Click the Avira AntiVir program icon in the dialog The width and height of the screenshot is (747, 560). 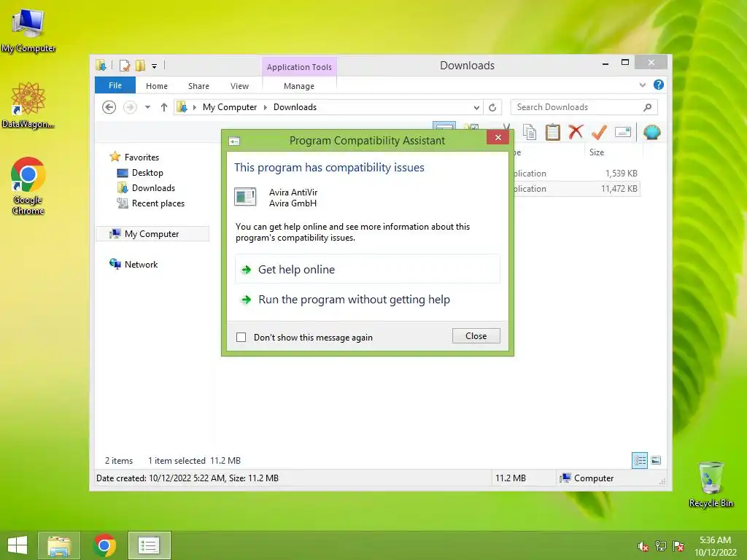coord(245,196)
